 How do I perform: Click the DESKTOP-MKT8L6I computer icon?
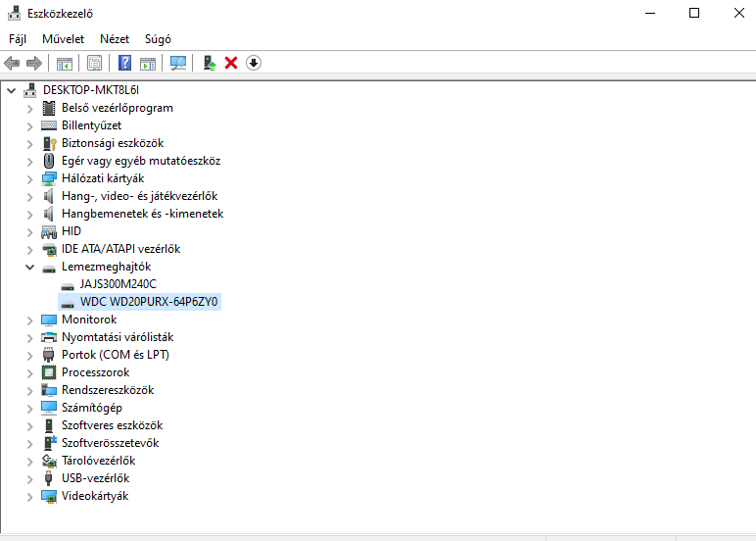[x=30, y=90]
